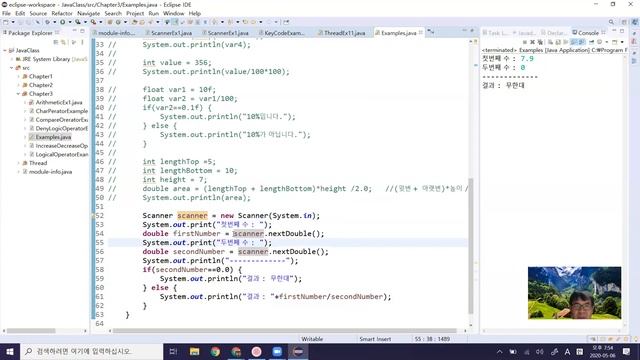Viewport: 640px width, 360px height.
Task: Open the Project menu
Action: (135, 13)
